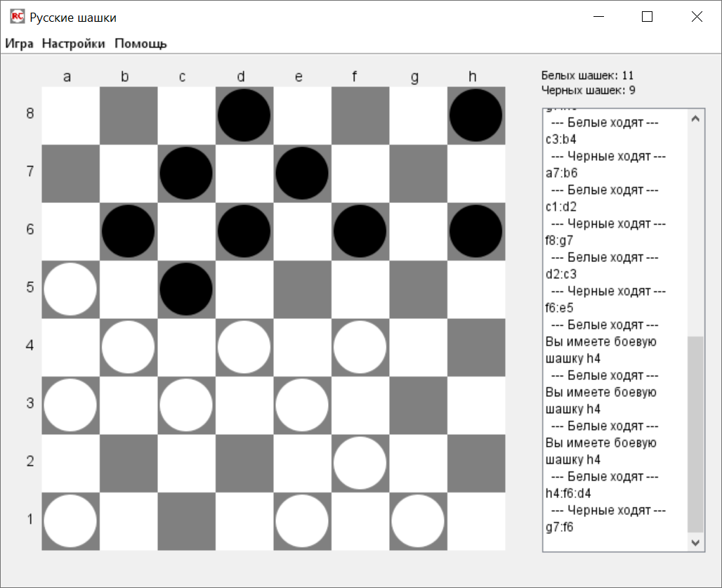The height and width of the screenshot is (588, 722).
Task: Click the last move entry g7:f6
Action: click(x=560, y=527)
